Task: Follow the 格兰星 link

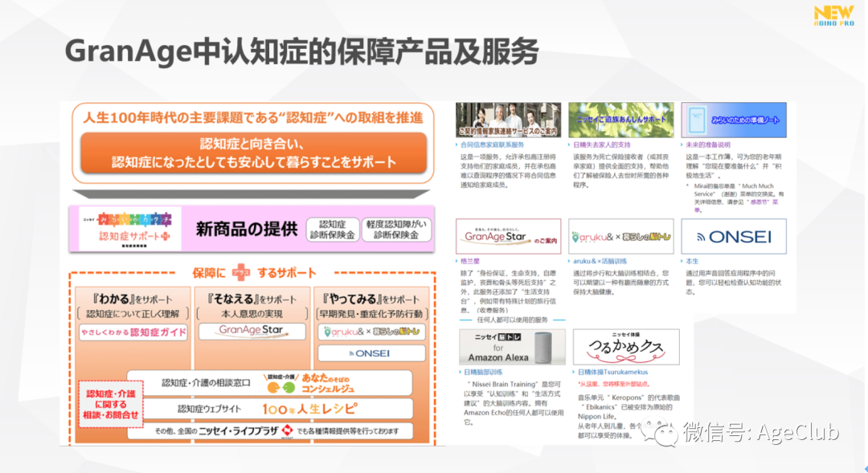Action: (470, 261)
